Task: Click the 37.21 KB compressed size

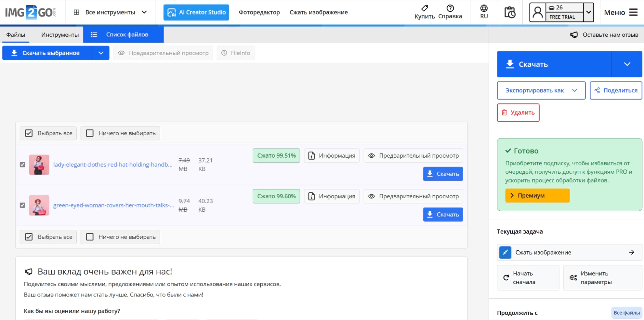Action: click(x=205, y=165)
